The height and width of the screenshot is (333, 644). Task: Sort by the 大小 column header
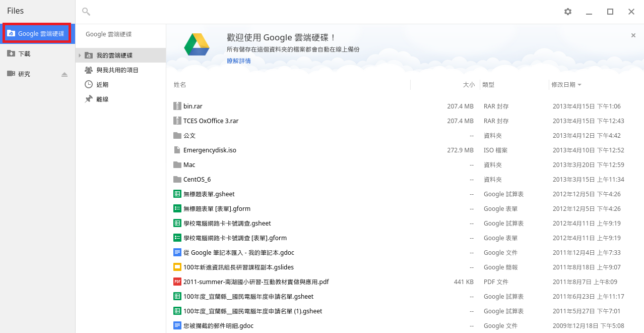click(x=469, y=85)
